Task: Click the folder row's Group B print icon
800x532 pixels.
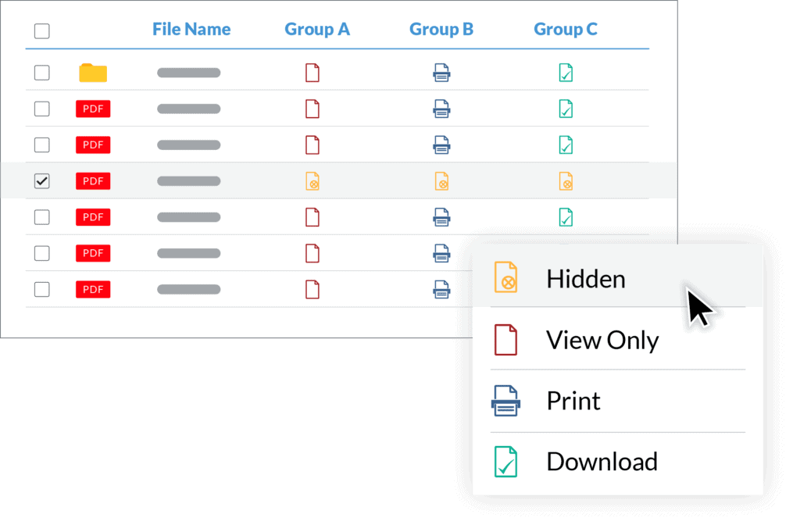Action: (441, 73)
